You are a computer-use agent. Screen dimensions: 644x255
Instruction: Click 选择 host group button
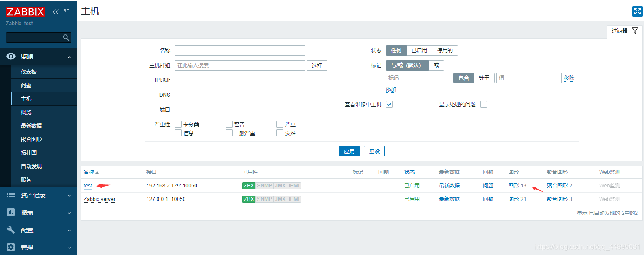coord(317,65)
